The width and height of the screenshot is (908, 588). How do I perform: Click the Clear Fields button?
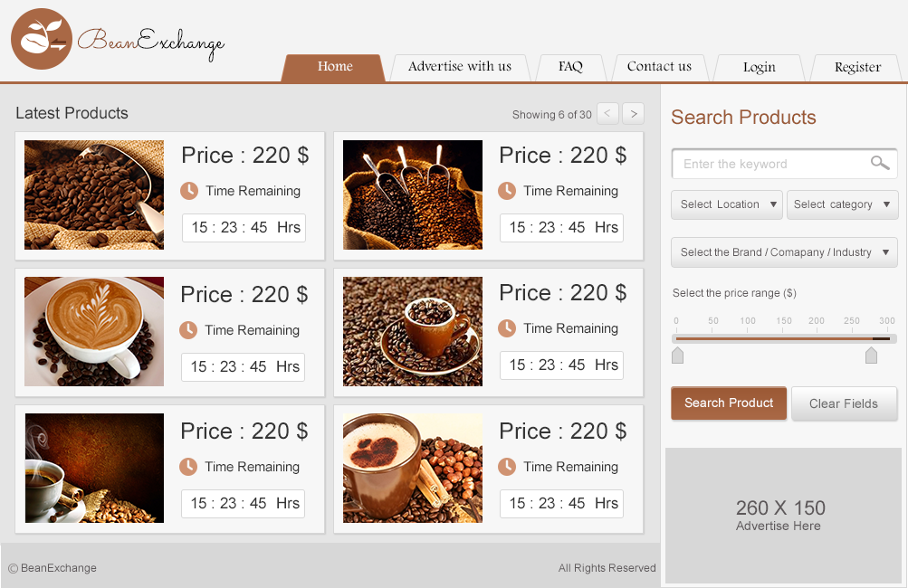tap(844, 403)
